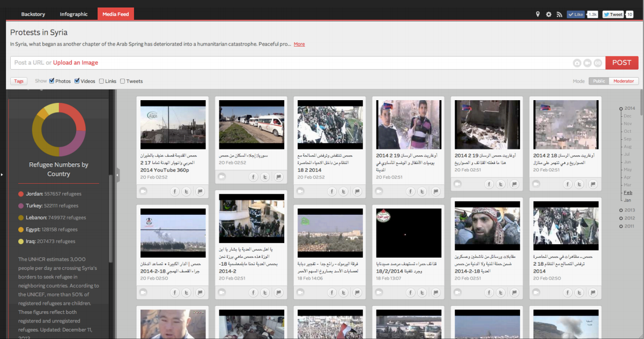644x339 pixels.
Task: Open the RSS feed icon
Action: (x=559, y=14)
